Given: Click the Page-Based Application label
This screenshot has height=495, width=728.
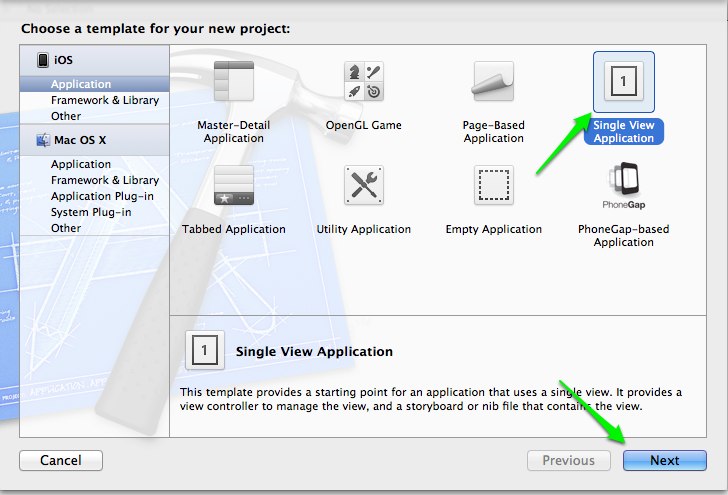Looking at the screenshot, I should [x=494, y=131].
